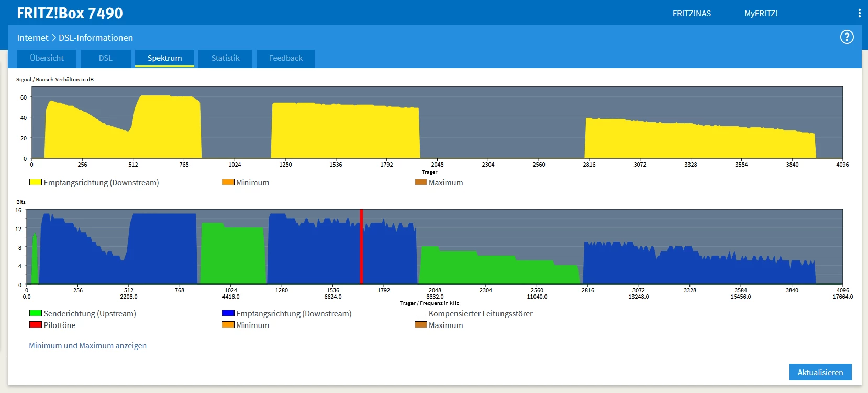Open the MyFRITZ! link
The height and width of the screenshot is (393, 868).
(x=761, y=14)
